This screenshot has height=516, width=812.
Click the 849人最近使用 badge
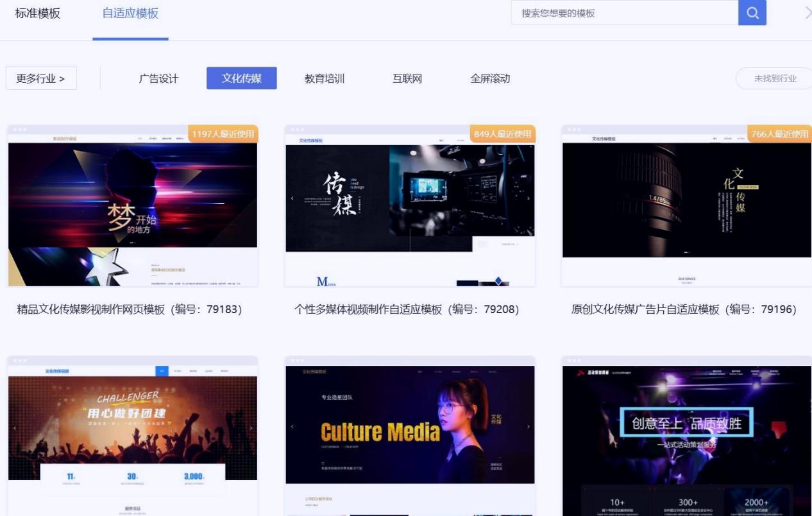[x=502, y=133]
